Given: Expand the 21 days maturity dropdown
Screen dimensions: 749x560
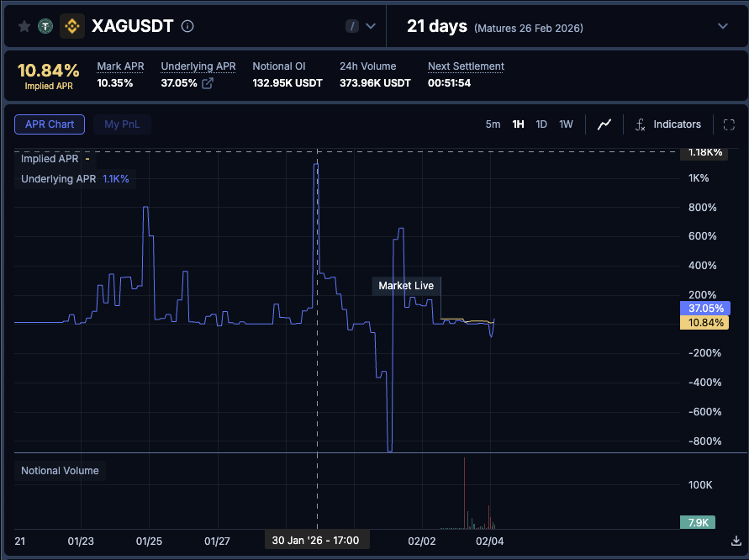Looking at the screenshot, I should click(x=722, y=26).
